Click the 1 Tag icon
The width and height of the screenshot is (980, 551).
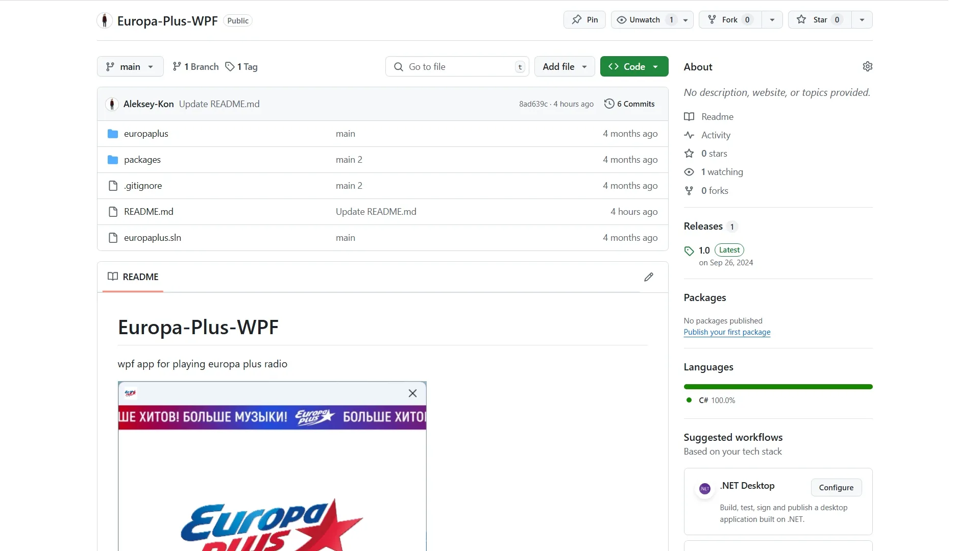coord(230,67)
